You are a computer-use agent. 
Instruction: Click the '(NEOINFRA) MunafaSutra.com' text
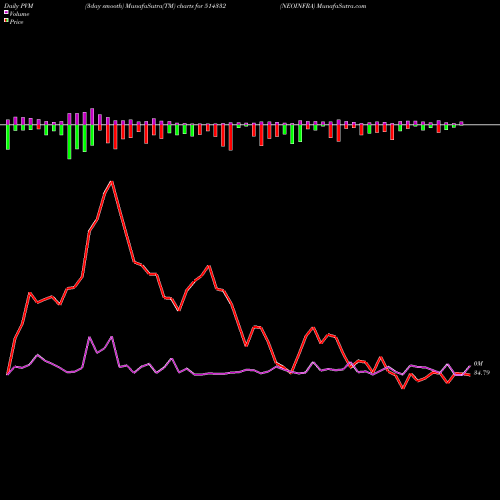point(323,6)
